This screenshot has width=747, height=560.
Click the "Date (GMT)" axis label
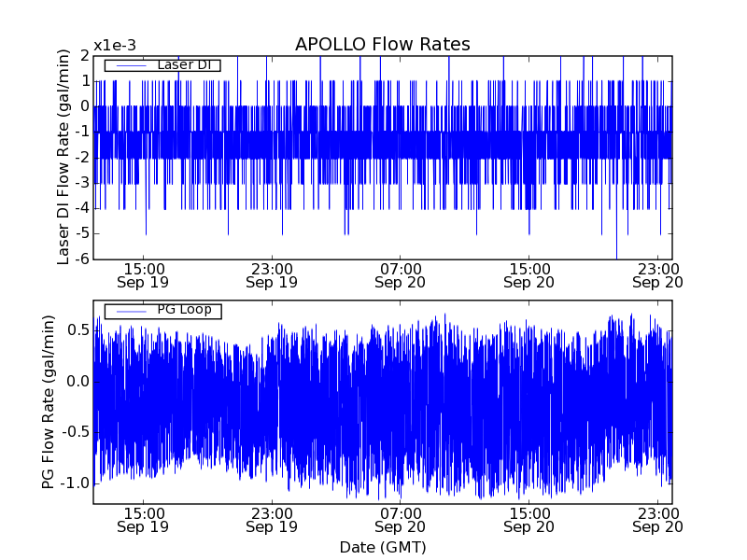pyautogui.click(x=383, y=548)
